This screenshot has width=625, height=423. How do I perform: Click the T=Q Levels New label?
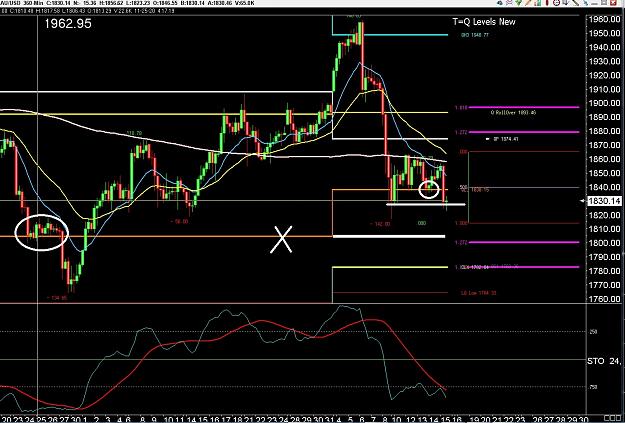484,22
